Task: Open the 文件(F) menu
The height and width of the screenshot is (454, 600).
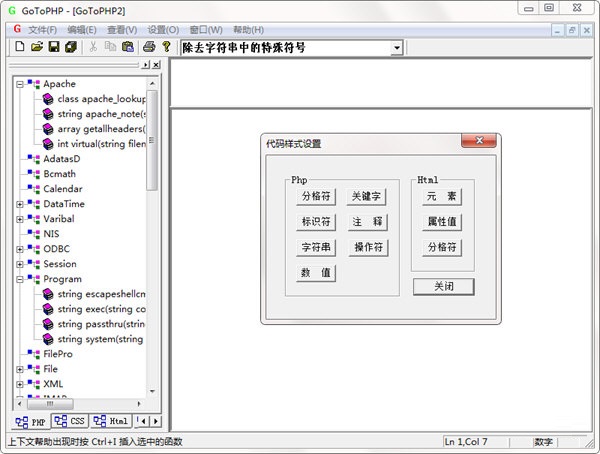Action: click(42, 30)
